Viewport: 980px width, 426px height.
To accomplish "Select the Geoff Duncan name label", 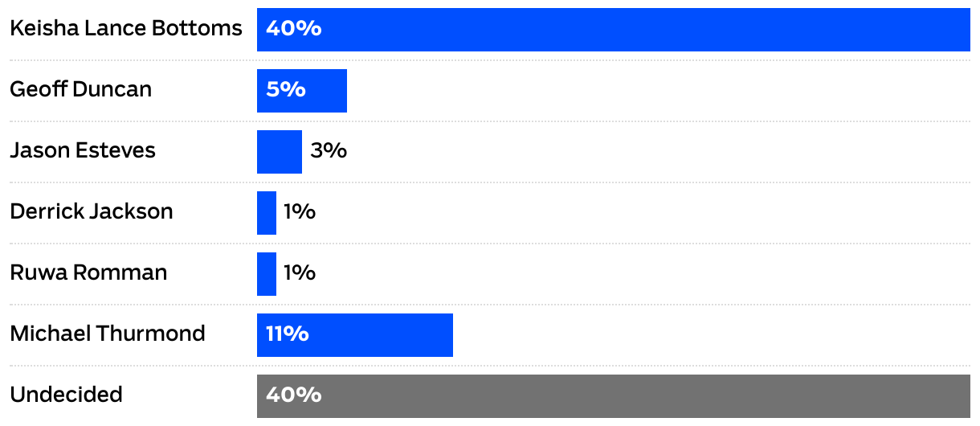I will click(x=80, y=89).
